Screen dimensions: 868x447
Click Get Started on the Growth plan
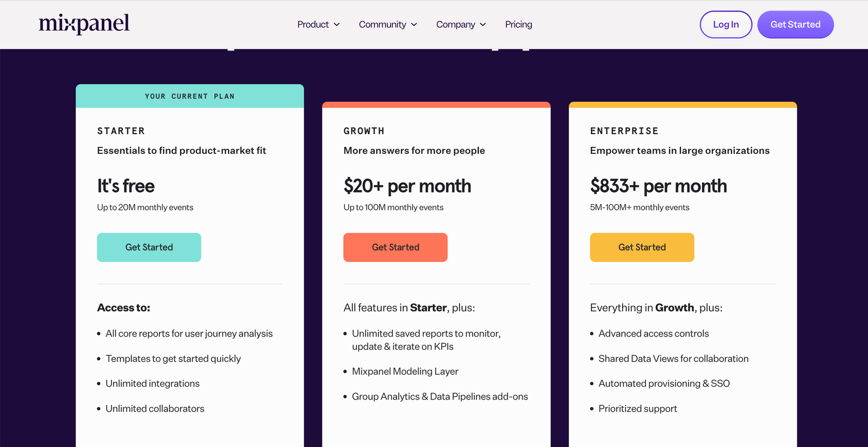point(395,247)
